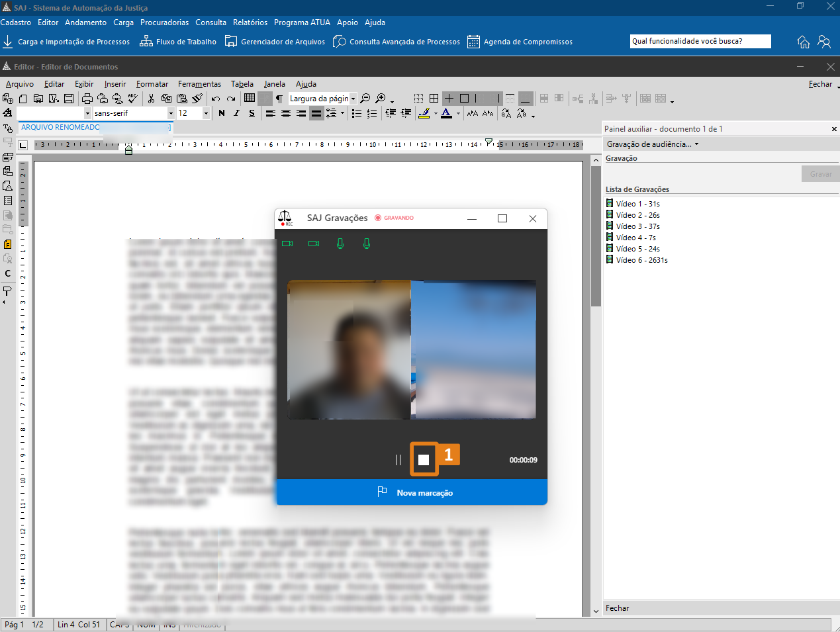Go to the home screen icon

pyautogui.click(x=804, y=42)
